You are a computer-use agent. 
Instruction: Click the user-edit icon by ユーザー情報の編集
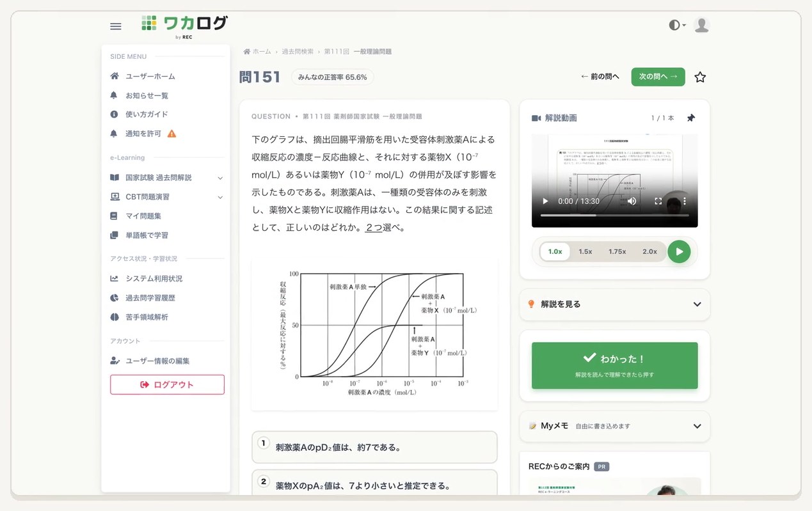pyautogui.click(x=115, y=361)
